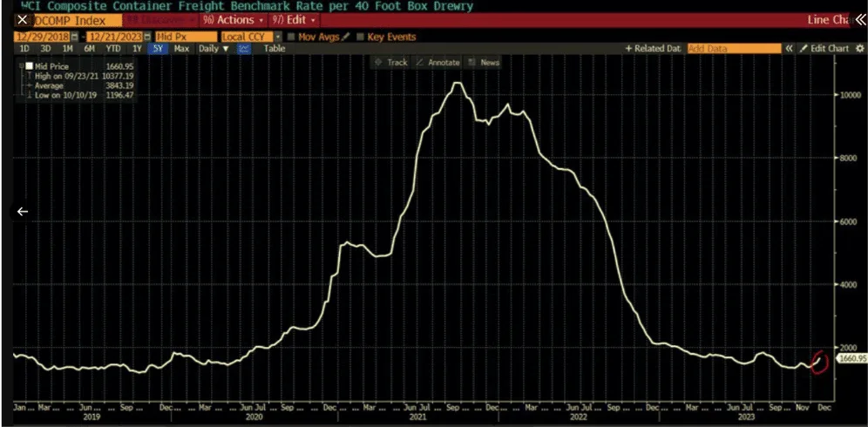
Task: Click the Edit Chart button
Action: 824,49
